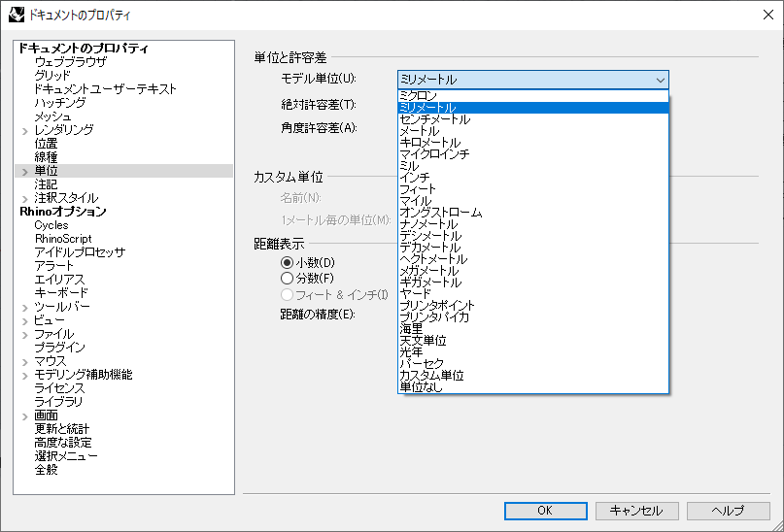Pick メートル in the unit dropdown
784x532 pixels.
(419, 131)
